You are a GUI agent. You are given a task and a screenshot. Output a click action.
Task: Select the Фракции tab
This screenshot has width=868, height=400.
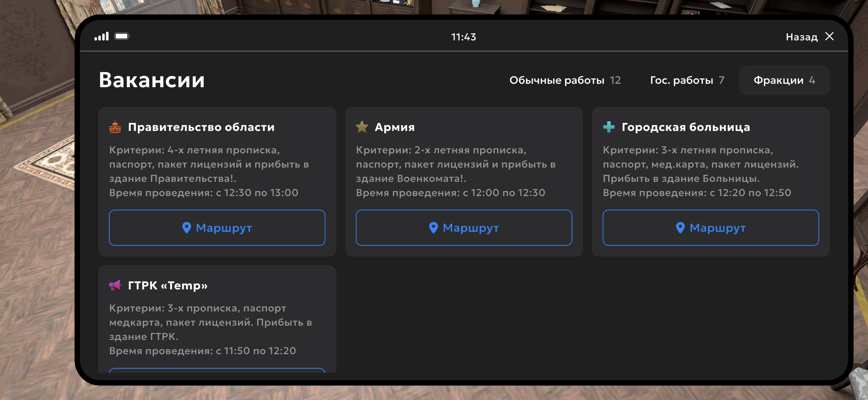784,80
